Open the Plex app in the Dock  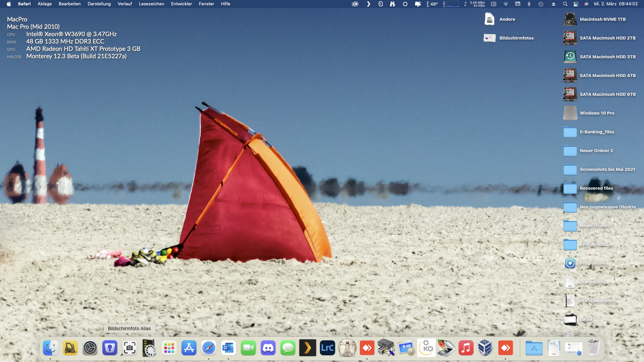coord(308,348)
